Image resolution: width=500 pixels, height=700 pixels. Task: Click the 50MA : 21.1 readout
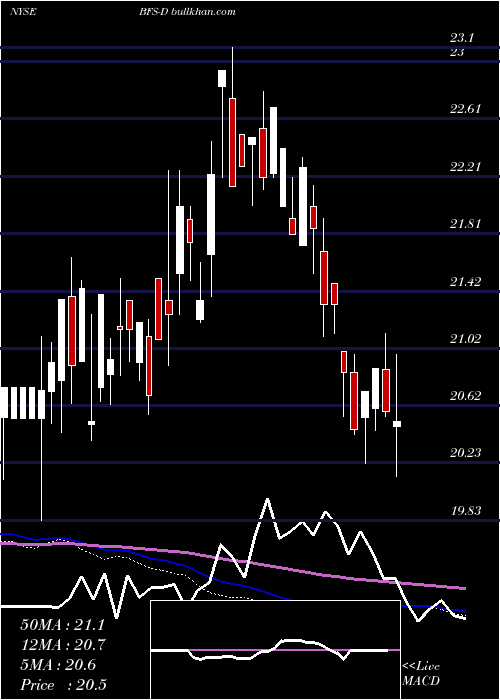(x=62, y=625)
